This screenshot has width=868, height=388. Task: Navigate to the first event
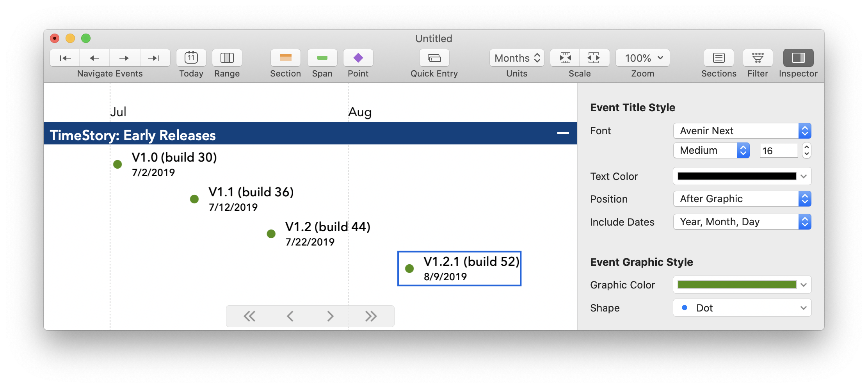click(64, 58)
